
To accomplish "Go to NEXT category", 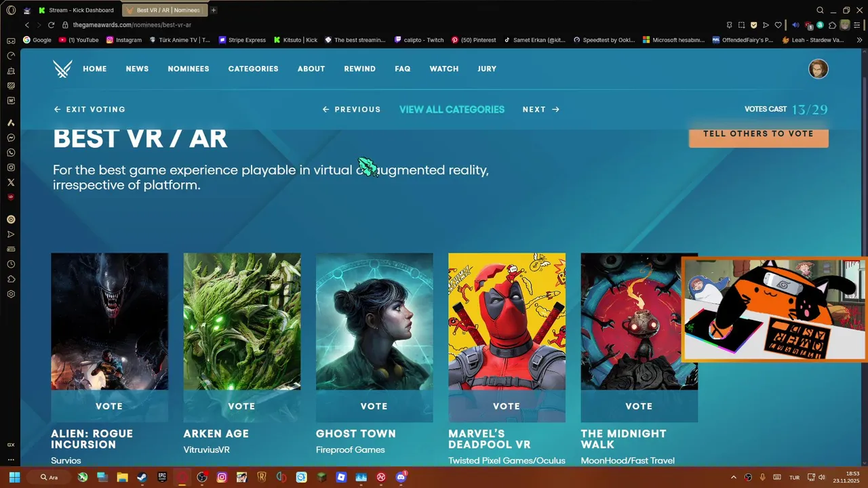I will pos(540,109).
